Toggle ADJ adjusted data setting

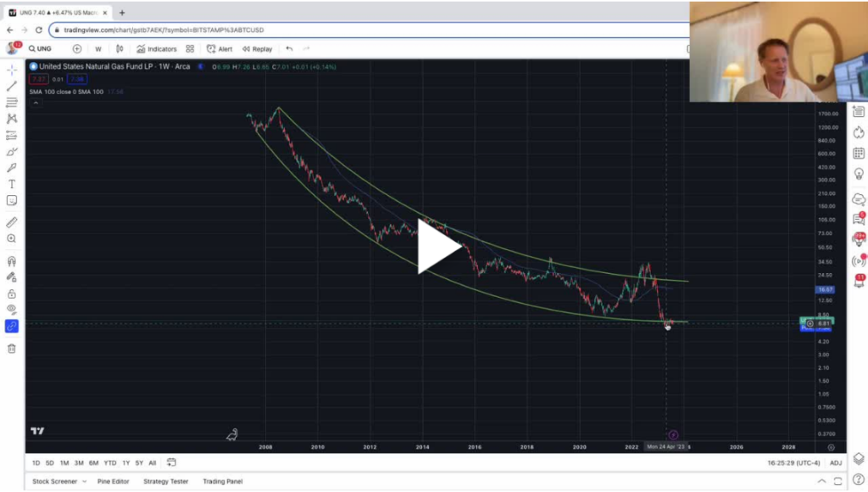coord(835,462)
